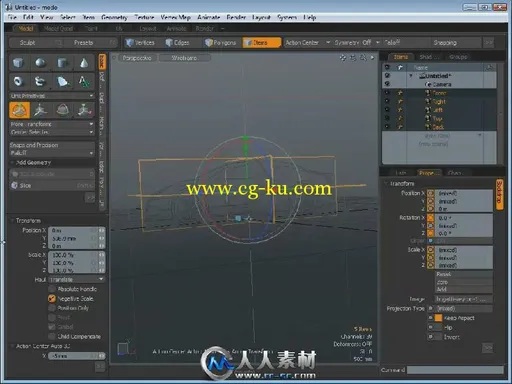Viewport: 512px width, 384px height.
Task: Click the item list filter icon
Action: click(489, 67)
